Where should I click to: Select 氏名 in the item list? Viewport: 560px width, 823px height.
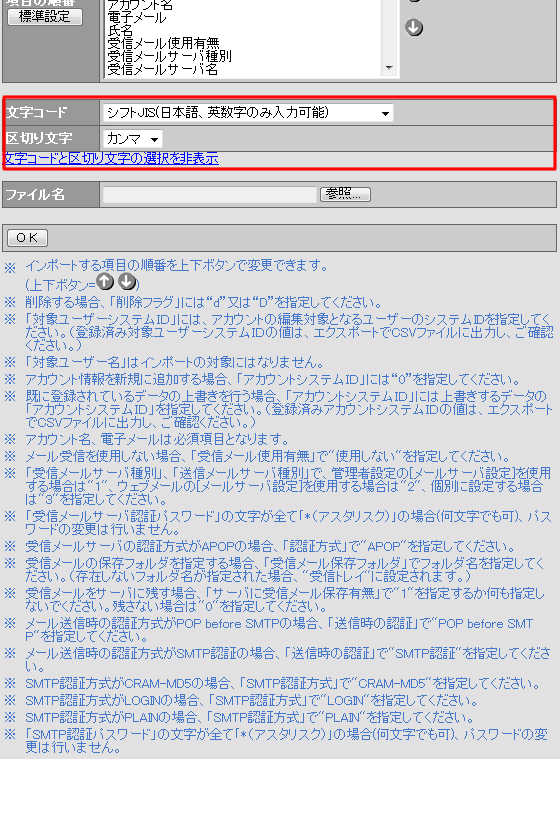pos(120,30)
